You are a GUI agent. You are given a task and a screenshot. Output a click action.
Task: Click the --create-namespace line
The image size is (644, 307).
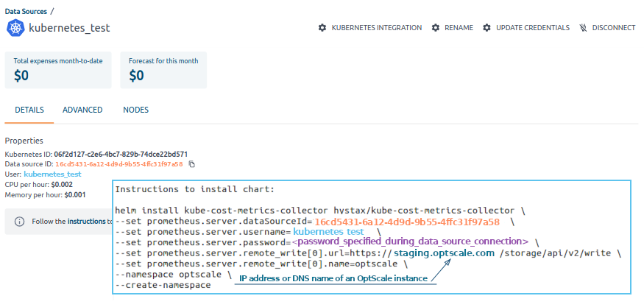(163, 285)
